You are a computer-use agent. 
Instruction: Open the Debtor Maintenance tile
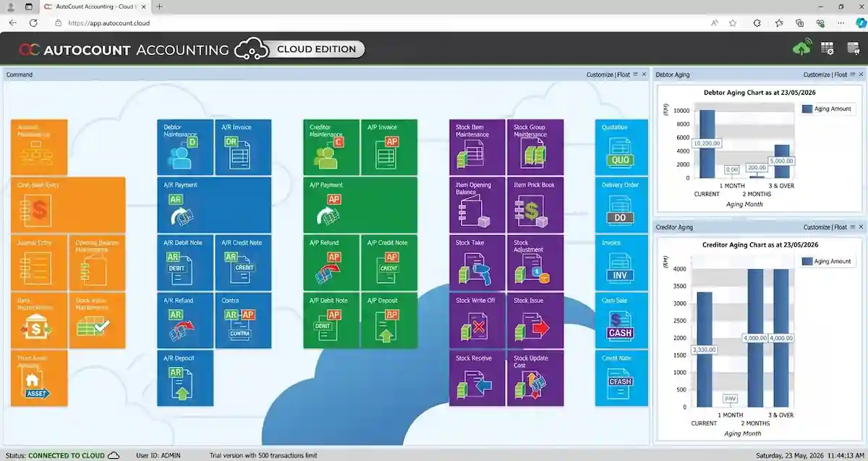[x=185, y=148]
